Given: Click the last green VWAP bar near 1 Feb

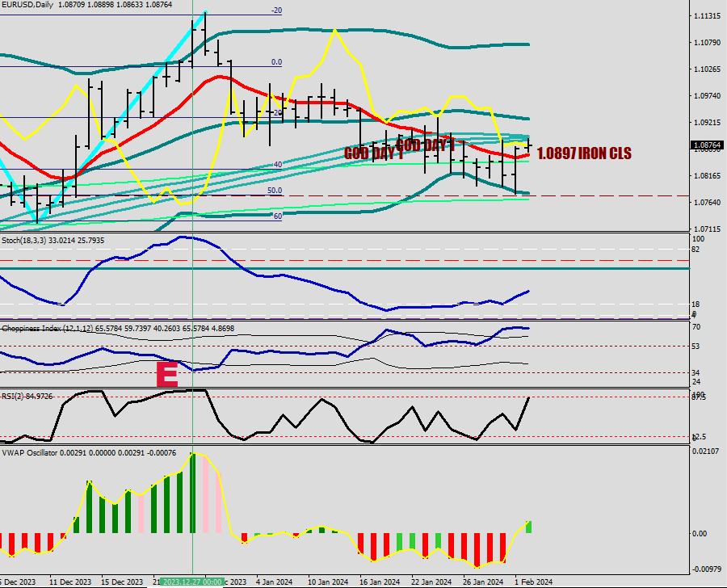Looking at the screenshot, I should click(x=529, y=527).
